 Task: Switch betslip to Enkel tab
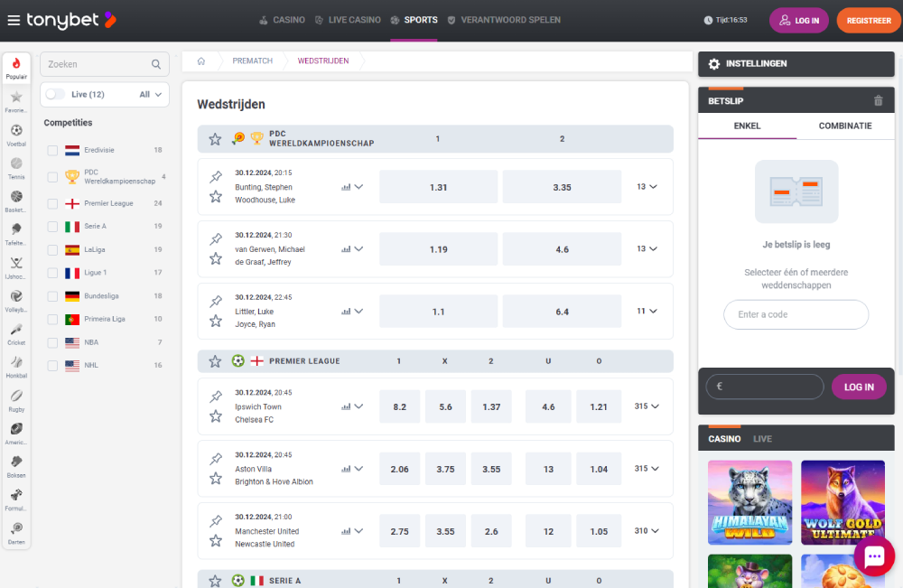tap(747, 126)
